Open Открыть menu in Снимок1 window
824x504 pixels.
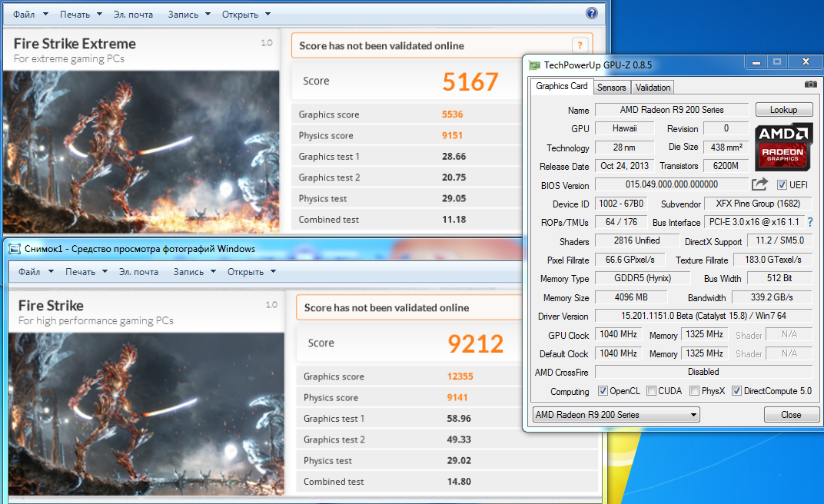tap(251, 271)
